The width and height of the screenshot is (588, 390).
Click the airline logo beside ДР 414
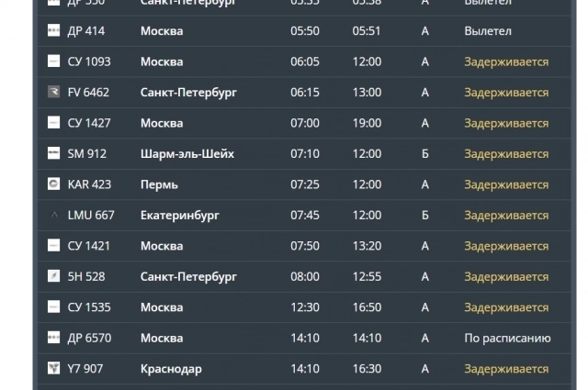tap(52, 31)
